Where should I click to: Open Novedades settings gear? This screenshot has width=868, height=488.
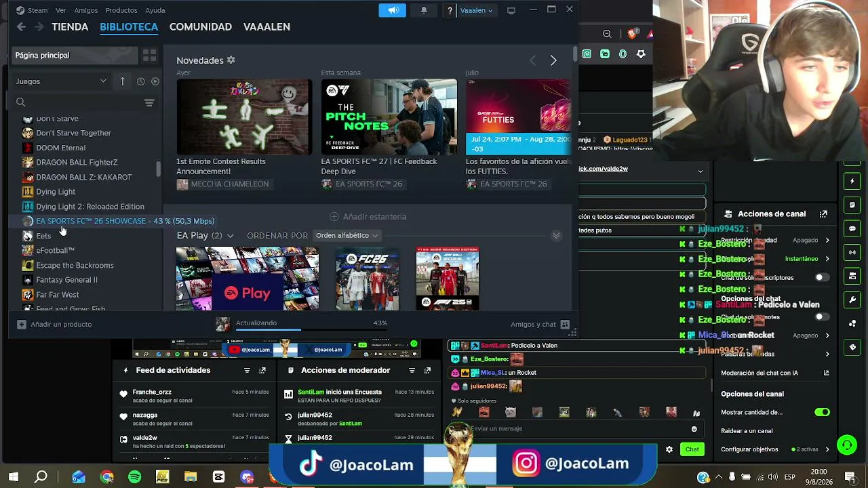click(231, 60)
